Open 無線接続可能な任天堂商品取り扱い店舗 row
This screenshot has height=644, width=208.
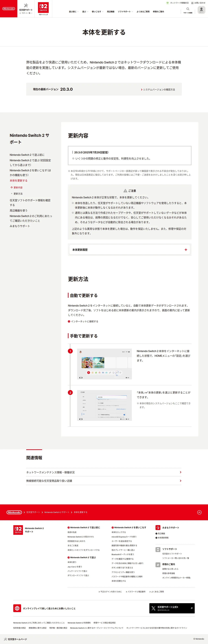tap(104, 481)
